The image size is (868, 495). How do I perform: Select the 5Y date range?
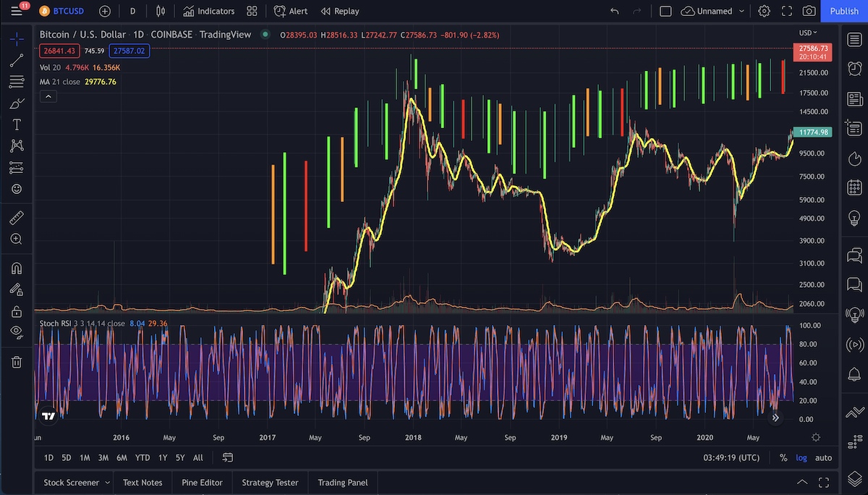pos(180,457)
